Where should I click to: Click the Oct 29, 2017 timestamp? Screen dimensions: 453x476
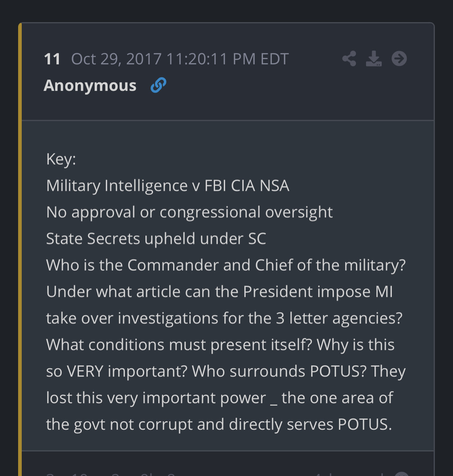(x=180, y=59)
